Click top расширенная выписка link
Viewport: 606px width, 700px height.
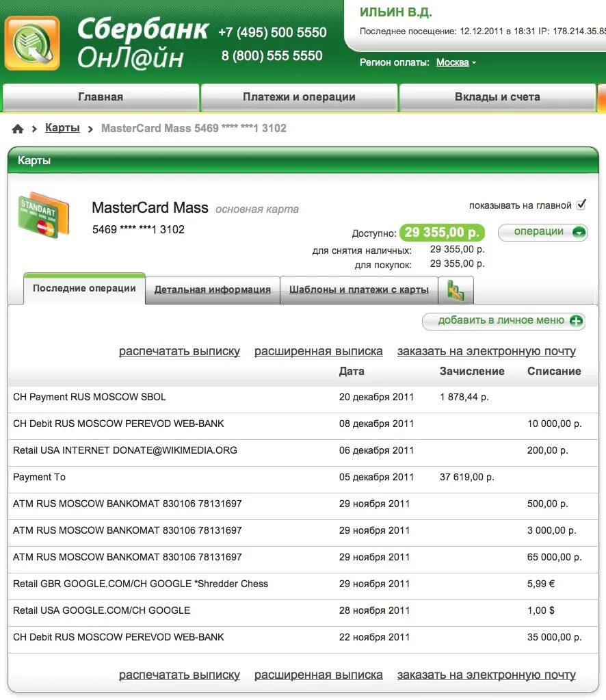click(319, 351)
